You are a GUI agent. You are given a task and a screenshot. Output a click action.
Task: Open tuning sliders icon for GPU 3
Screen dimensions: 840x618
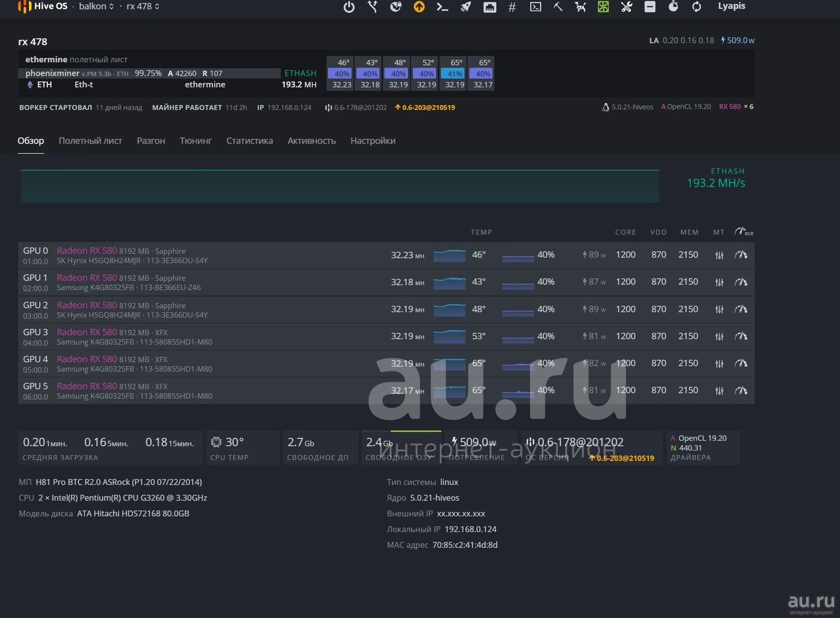click(719, 337)
